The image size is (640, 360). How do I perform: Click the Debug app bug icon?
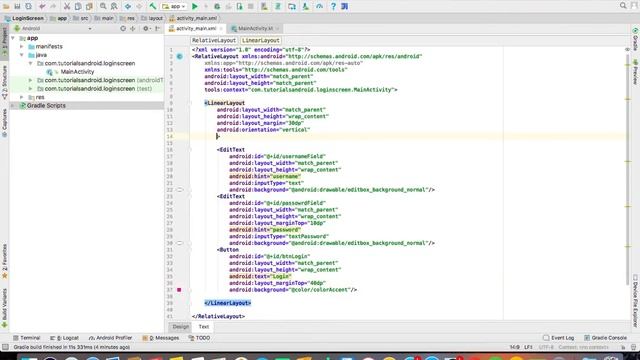pyautogui.click(x=217, y=6)
